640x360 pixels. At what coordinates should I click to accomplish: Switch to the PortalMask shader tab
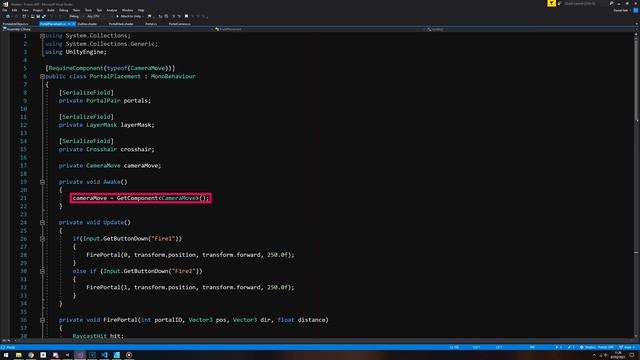121,24
